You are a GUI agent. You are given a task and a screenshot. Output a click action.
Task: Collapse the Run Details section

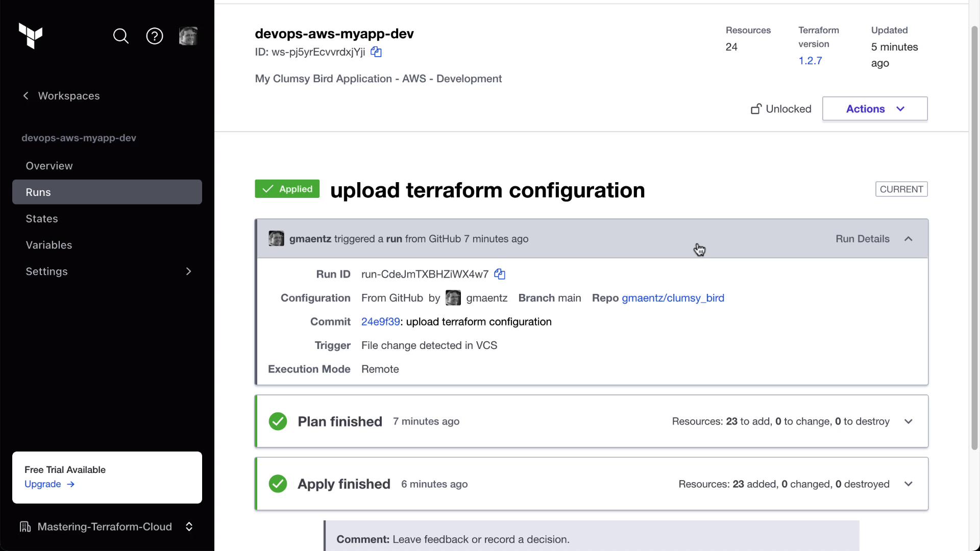tap(908, 239)
